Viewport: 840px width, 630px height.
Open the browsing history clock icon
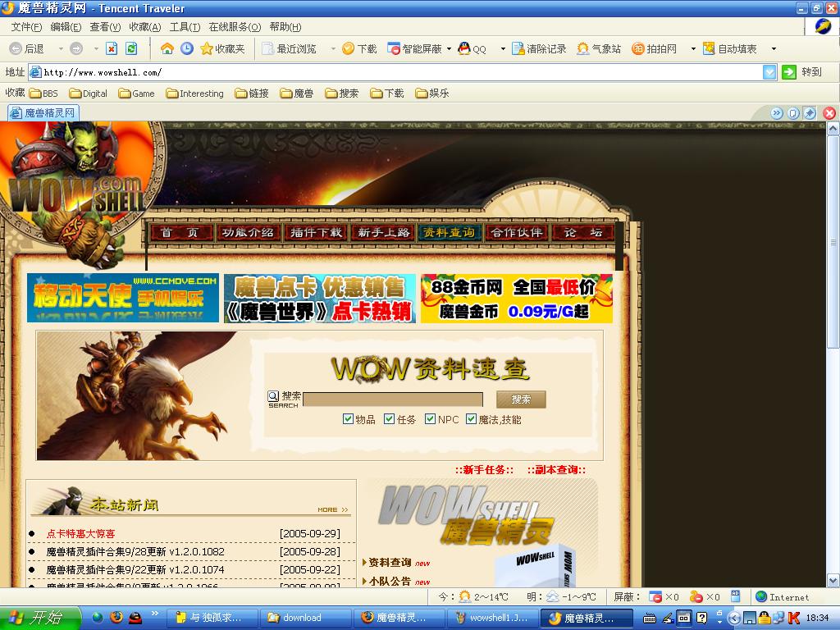(187, 48)
